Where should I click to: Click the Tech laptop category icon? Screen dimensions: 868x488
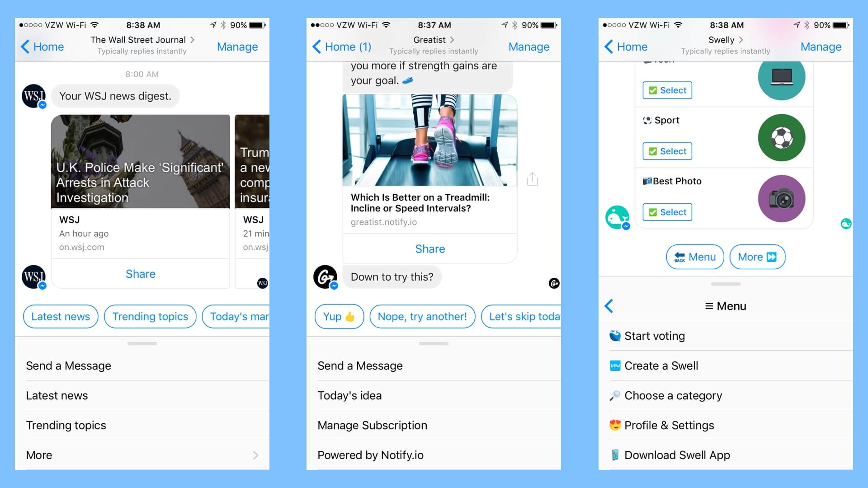click(782, 78)
